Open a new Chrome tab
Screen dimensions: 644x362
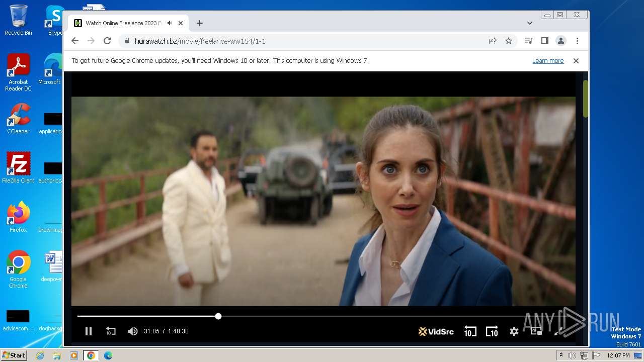[x=200, y=23]
